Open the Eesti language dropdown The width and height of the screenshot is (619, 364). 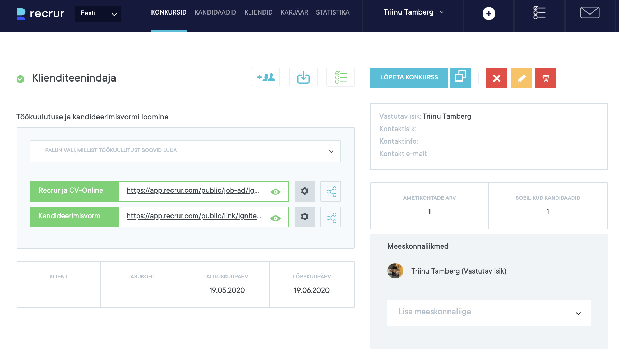98,13
